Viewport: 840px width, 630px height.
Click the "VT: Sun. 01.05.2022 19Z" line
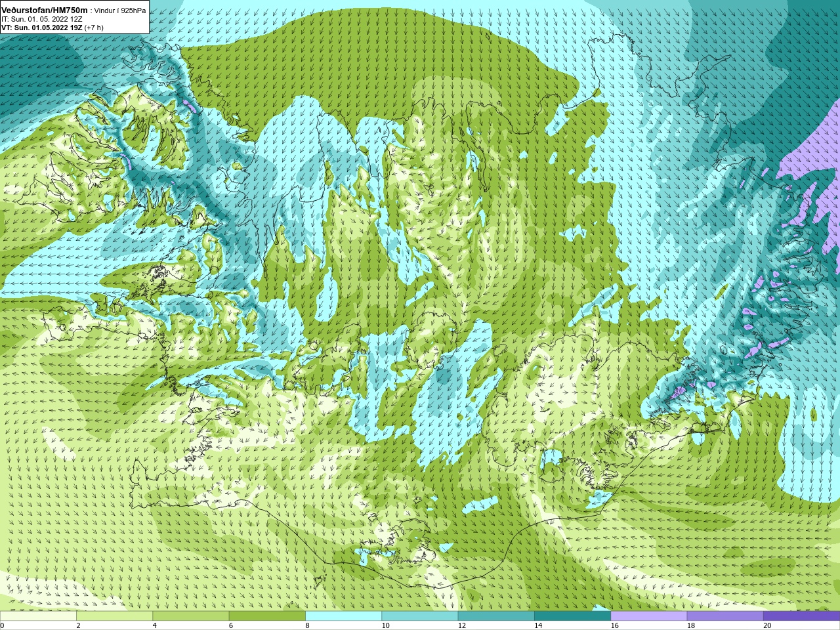tap(42, 28)
